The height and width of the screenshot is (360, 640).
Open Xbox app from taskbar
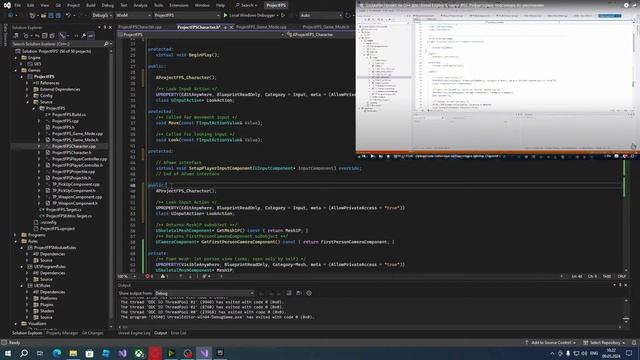[x=139, y=353]
